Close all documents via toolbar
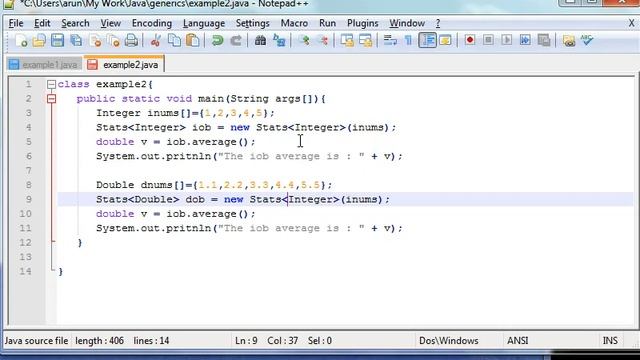Viewport: 640px width, 360px height. click(x=113, y=40)
